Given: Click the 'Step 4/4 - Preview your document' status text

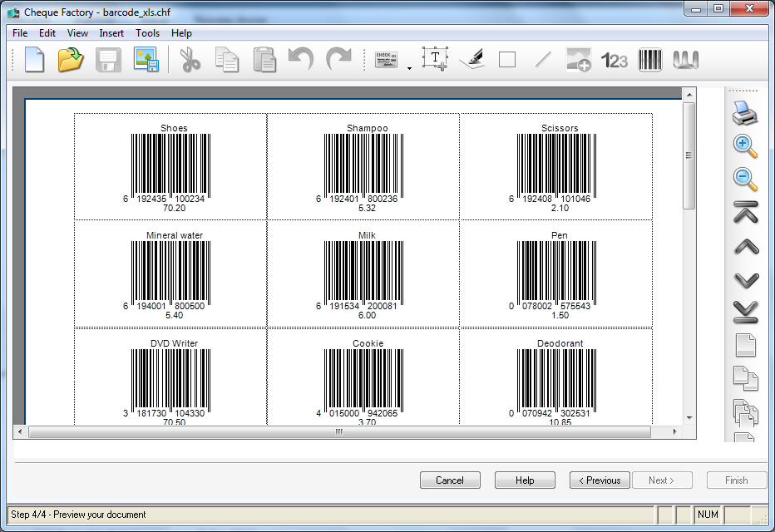Looking at the screenshot, I should tap(79, 515).
